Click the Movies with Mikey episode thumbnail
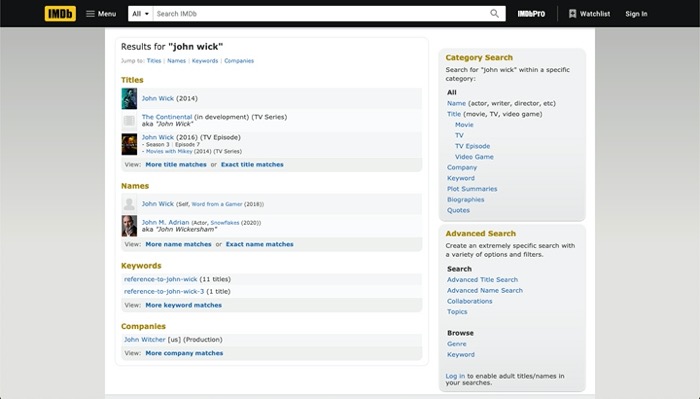Viewport: 700px width, 399px height. point(129,144)
